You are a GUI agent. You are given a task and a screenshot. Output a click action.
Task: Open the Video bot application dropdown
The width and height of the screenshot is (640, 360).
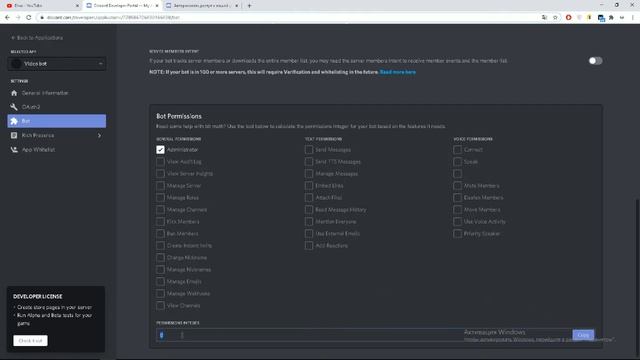(x=57, y=64)
